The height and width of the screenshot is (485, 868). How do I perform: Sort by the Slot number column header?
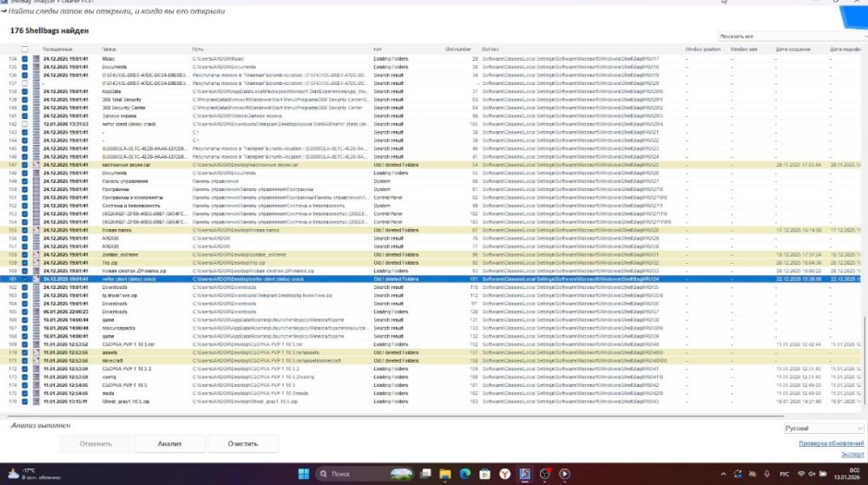click(457, 49)
